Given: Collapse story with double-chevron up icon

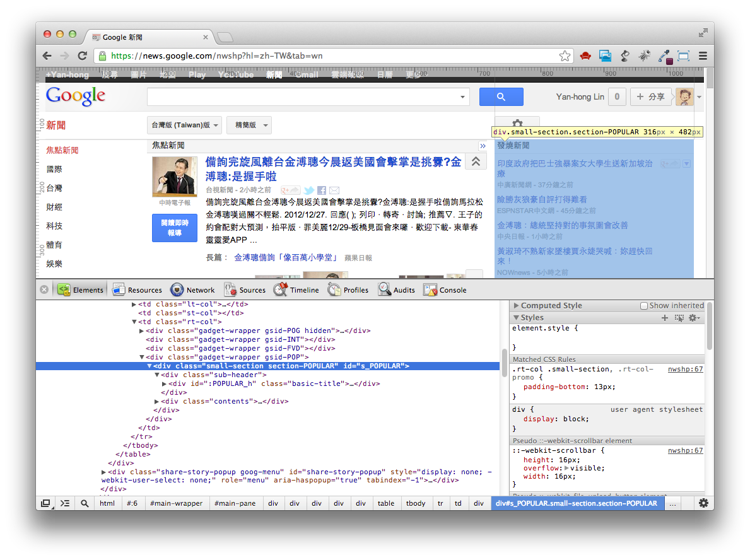Looking at the screenshot, I should [476, 161].
